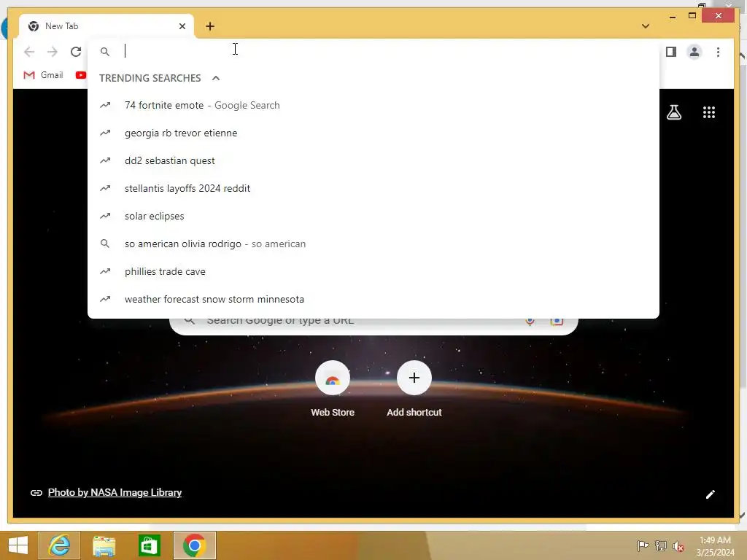The width and height of the screenshot is (747, 560).
Task: Click Chrome icon in taskbar
Action: click(x=194, y=545)
